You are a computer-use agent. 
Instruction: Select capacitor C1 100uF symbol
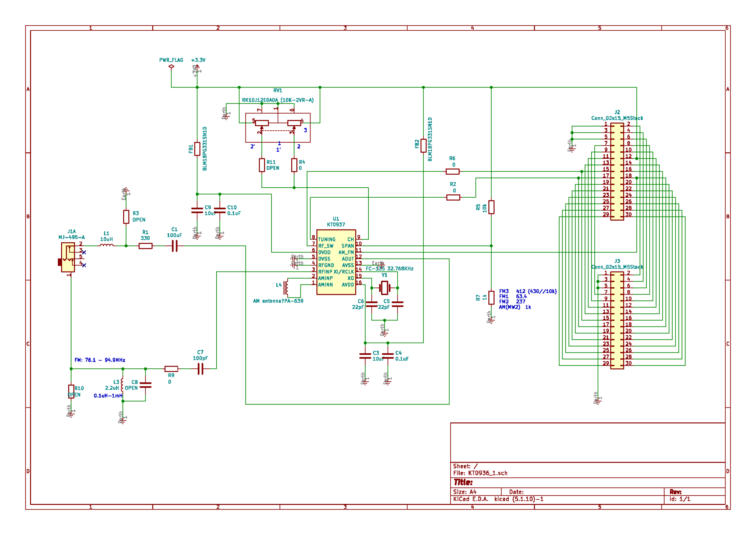click(x=175, y=246)
